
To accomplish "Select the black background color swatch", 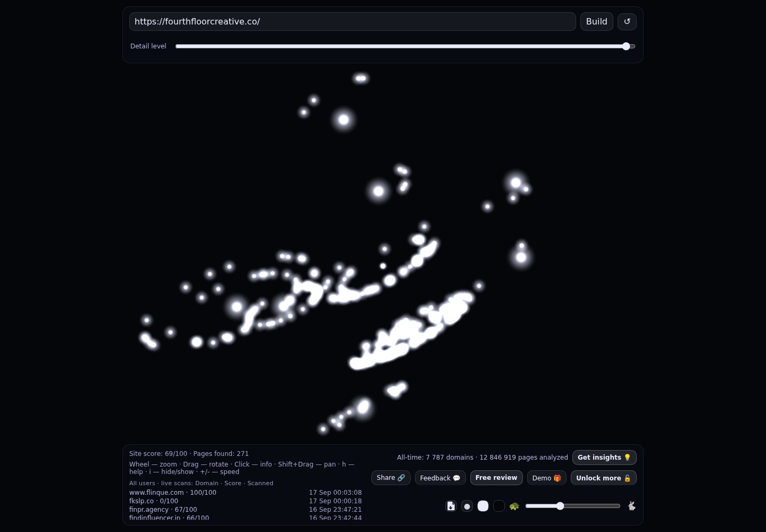I will (499, 506).
